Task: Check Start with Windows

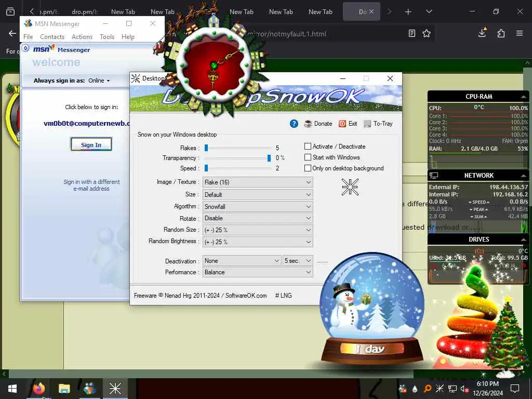Action: 308,157
